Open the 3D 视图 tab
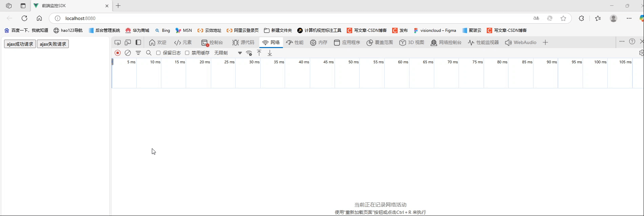The width and height of the screenshot is (644, 216). coord(412,42)
